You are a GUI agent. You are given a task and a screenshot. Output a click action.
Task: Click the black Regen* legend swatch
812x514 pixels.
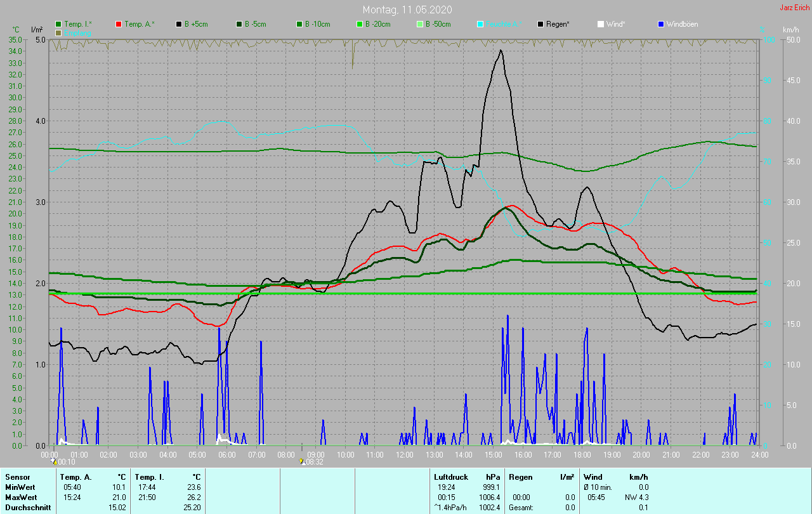540,24
